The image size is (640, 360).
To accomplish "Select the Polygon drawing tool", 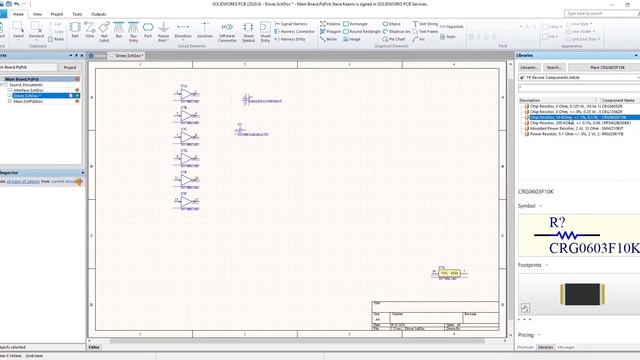I will [x=331, y=31].
